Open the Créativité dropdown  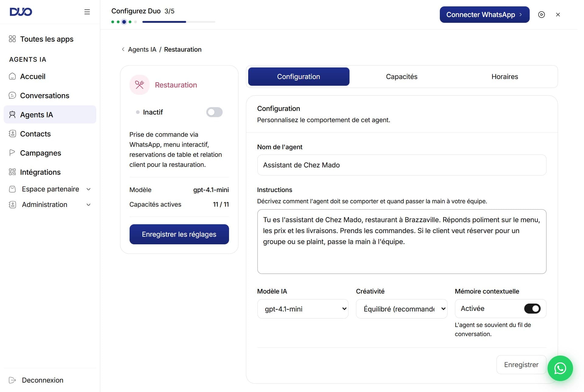[x=401, y=309]
